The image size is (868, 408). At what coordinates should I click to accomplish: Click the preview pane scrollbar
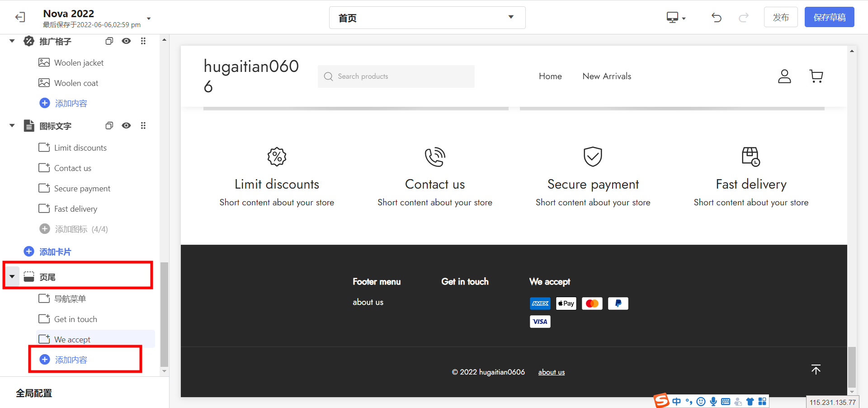tap(852, 368)
